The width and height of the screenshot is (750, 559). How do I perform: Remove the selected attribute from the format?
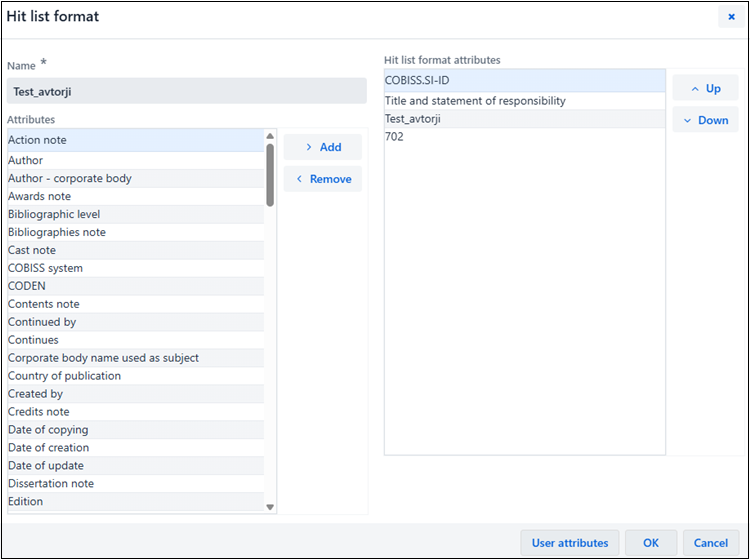point(323,179)
